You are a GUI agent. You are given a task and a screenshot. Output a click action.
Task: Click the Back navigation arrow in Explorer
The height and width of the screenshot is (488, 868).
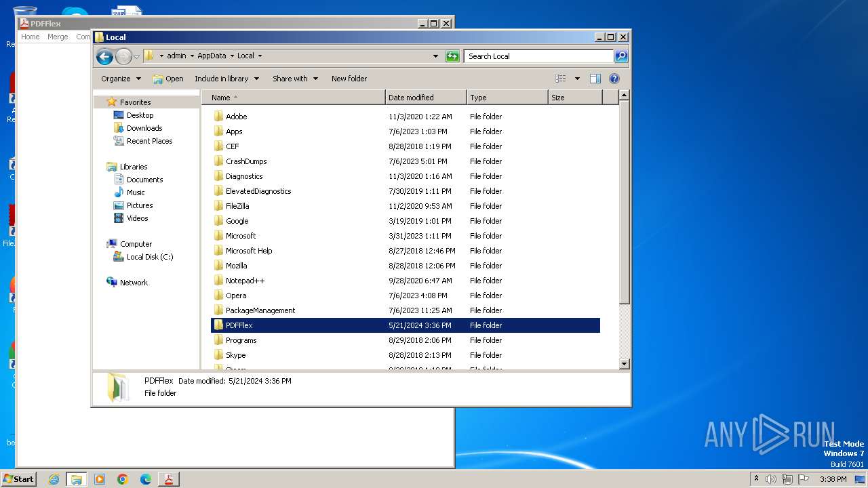(104, 56)
